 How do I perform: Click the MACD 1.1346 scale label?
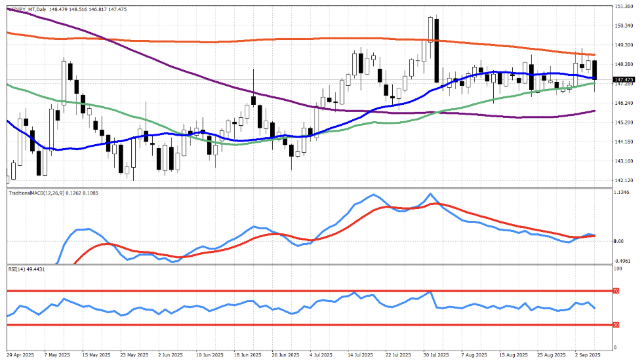point(623,193)
